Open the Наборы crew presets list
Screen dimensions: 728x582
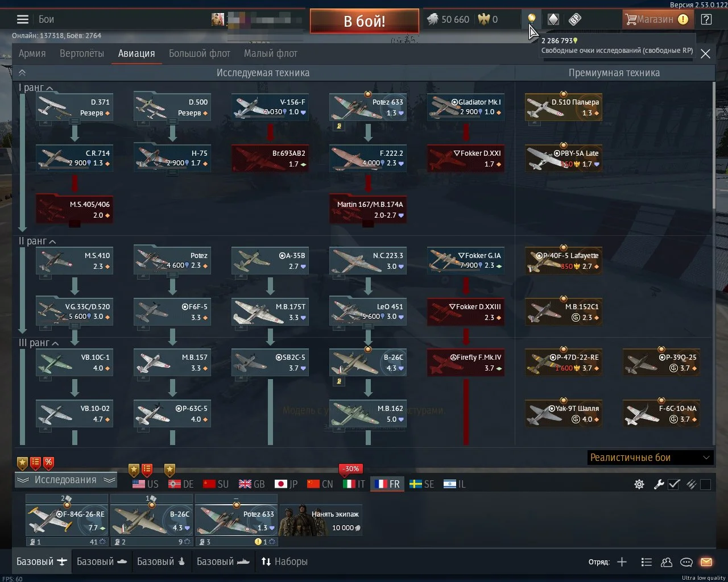click(x=284, y=562)
